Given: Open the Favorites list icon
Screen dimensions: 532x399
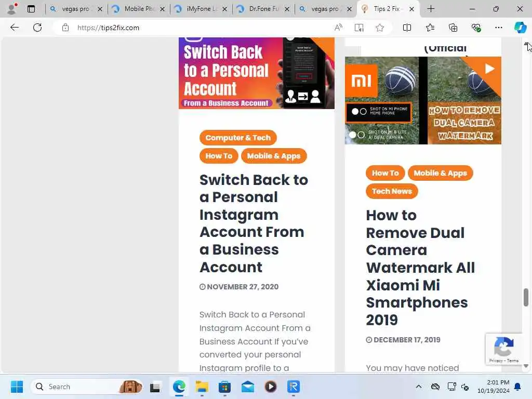Looking at the screenshot, I should (x=430, y=28).
